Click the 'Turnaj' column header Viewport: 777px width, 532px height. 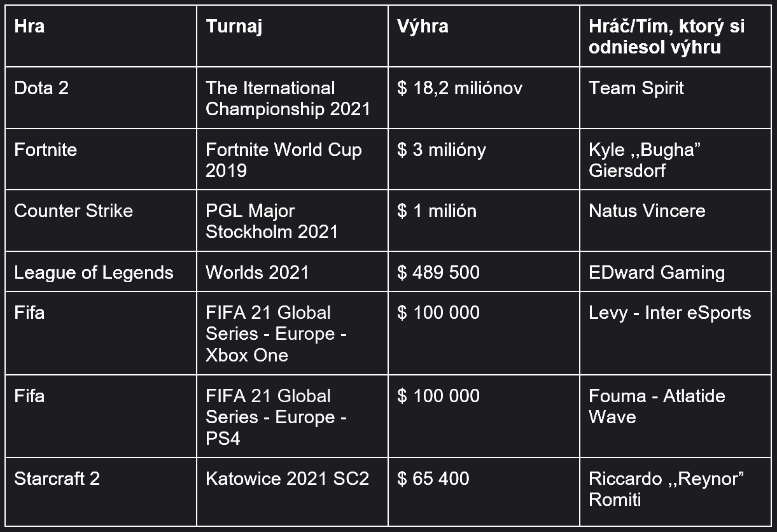click(292, 36)
